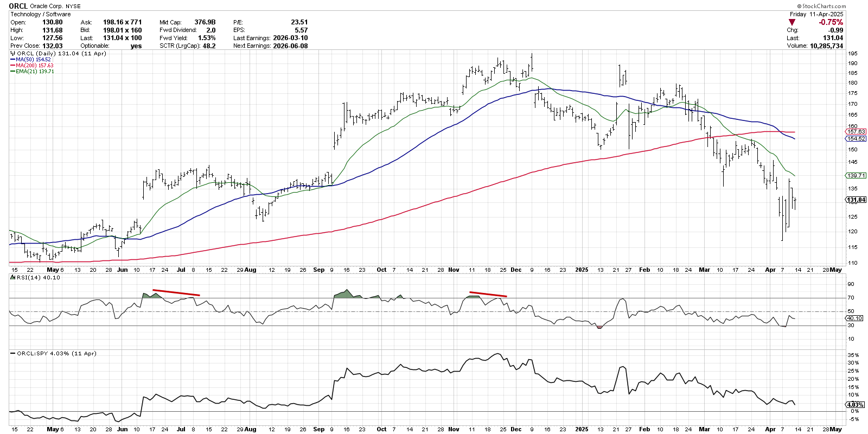Click the RSI(14) 40.10 panel label

(38, 278)
